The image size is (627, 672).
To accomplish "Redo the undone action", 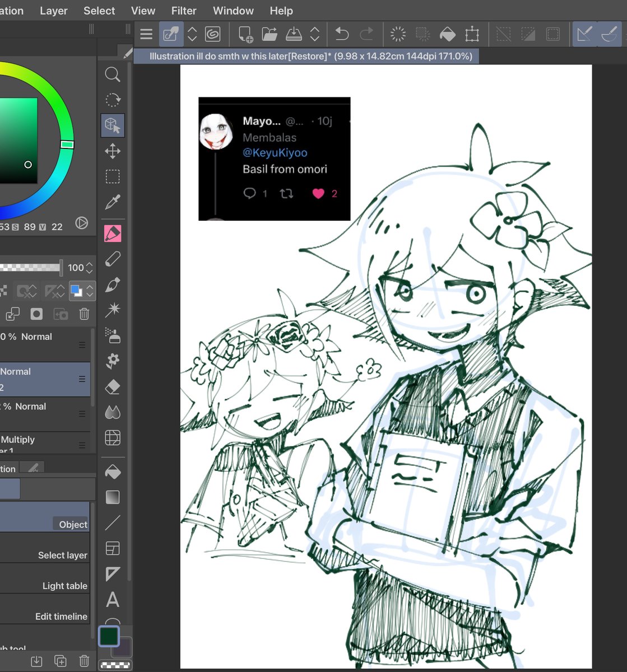I will point(366,35).
